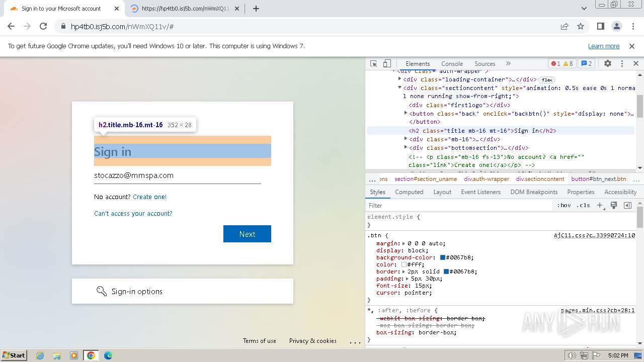This screenshot has width=644, height=362.
Task: Open the Accessibility tab
Action: (620, 192)
